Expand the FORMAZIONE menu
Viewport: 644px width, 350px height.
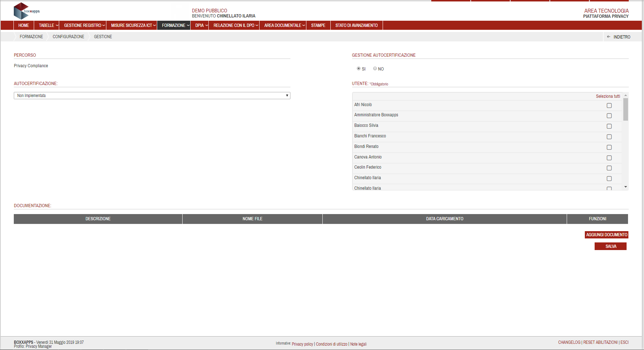tap(174, 25)
